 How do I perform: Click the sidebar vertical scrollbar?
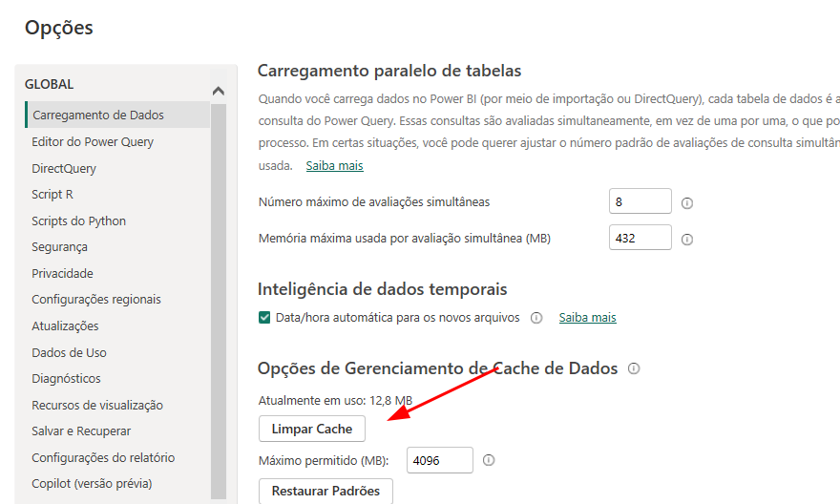[219, 301]
